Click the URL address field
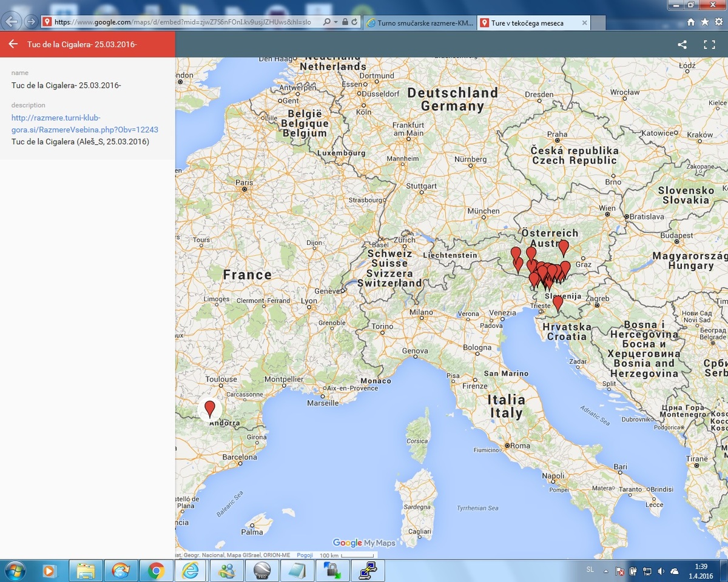The width and height of the screenshot is (728, 582). coord(182,22)
